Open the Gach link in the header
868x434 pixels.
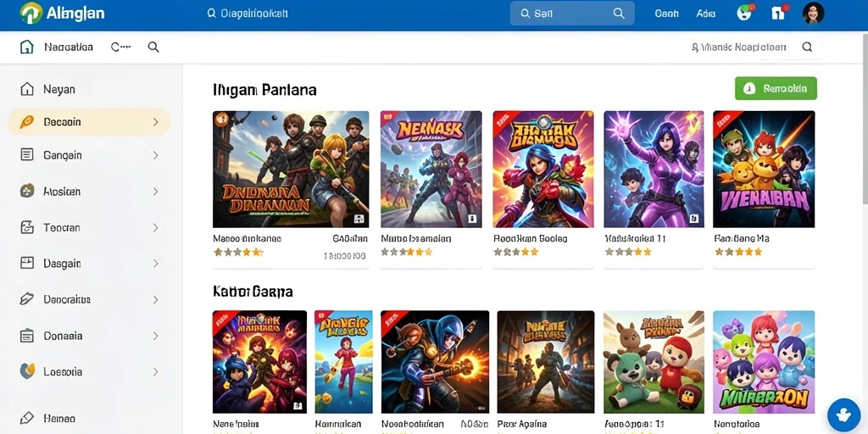click(x=666, y=14)
